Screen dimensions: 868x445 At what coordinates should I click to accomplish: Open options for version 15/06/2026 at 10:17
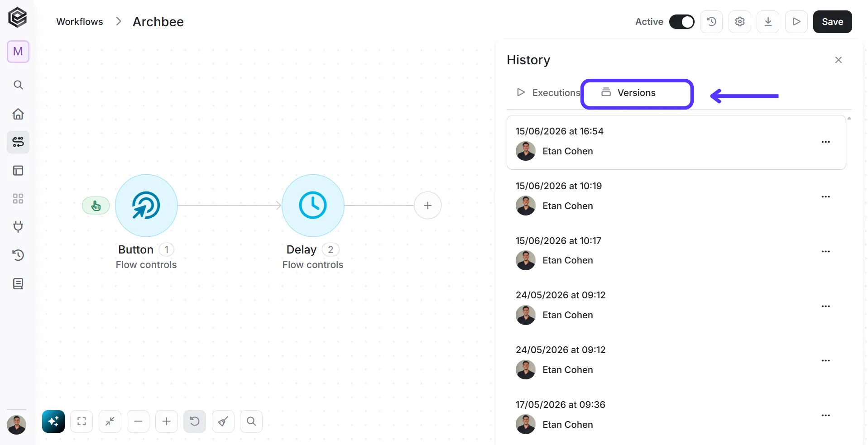click(826, 252)
